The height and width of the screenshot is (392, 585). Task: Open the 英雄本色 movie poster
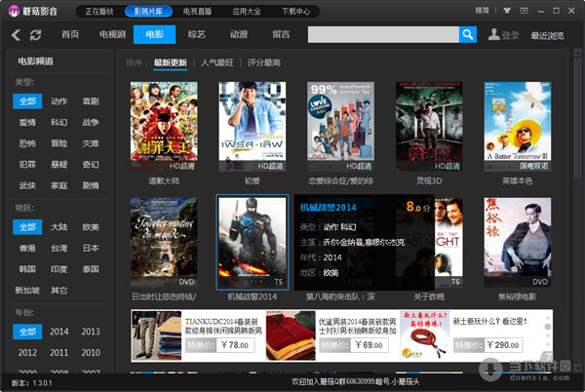click(518, 127)
